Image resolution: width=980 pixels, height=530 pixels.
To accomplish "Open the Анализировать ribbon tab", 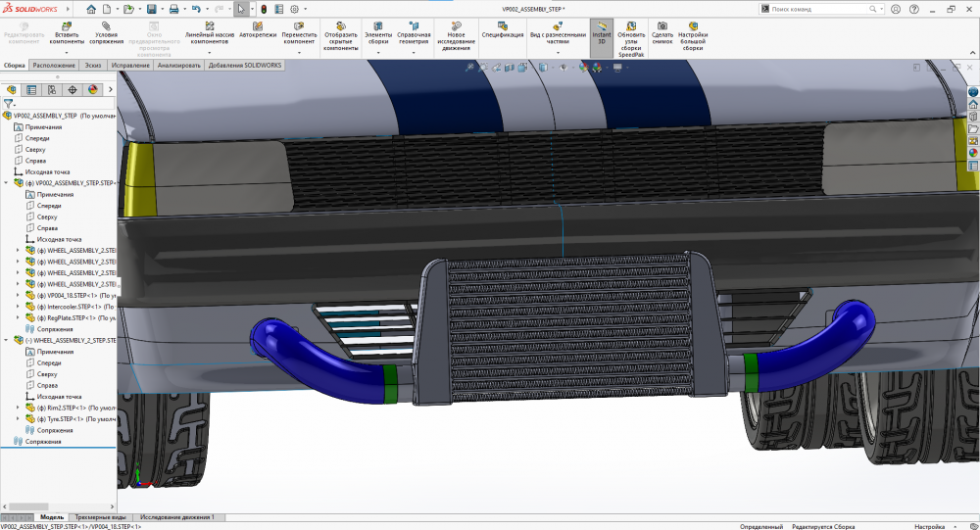I will [178, 66].
